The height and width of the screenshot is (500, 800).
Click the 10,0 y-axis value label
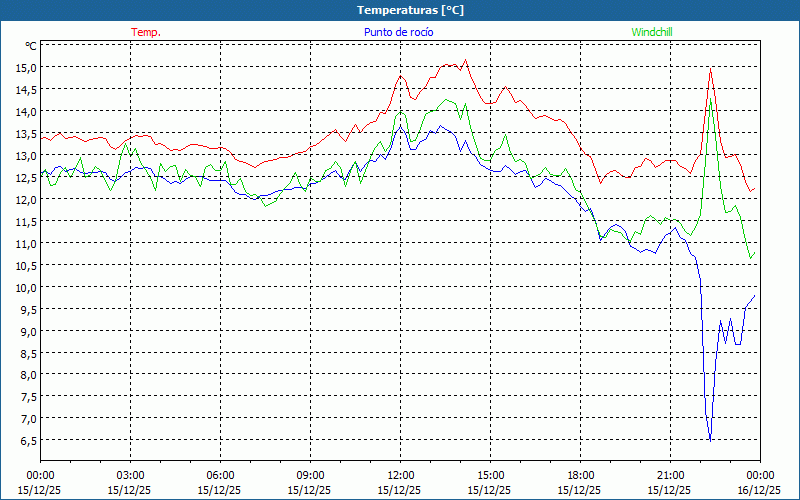[25, 287]
